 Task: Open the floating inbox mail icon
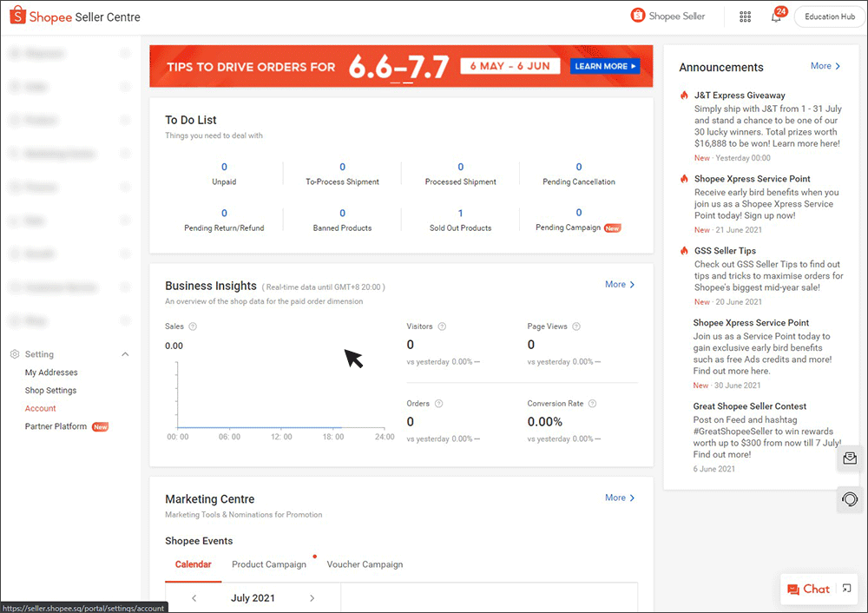849,458
